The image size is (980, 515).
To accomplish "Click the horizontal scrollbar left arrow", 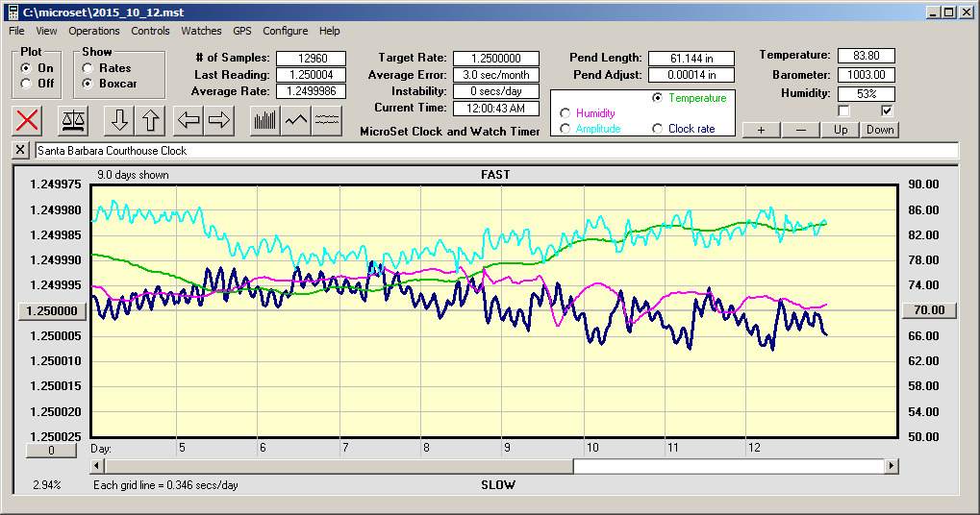I will coord(97,466).
